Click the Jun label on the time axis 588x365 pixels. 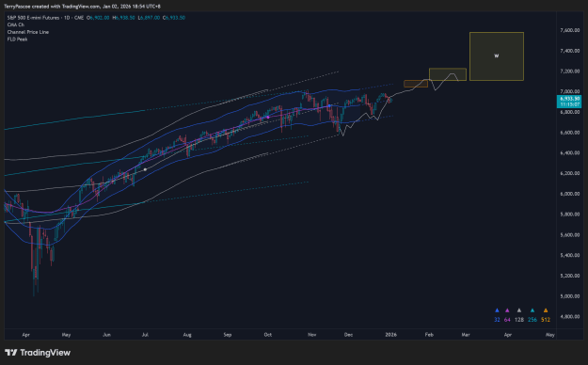(x=106, y=335)
